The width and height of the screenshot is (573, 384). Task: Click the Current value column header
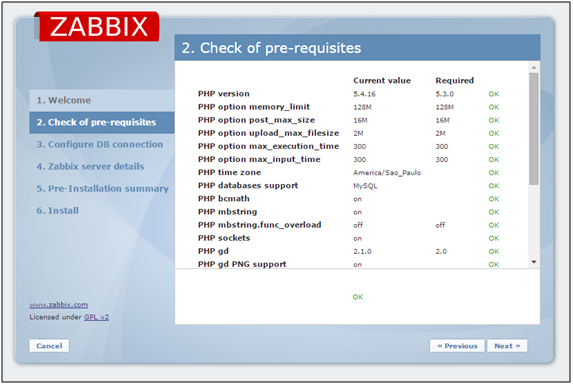point(382,80)
